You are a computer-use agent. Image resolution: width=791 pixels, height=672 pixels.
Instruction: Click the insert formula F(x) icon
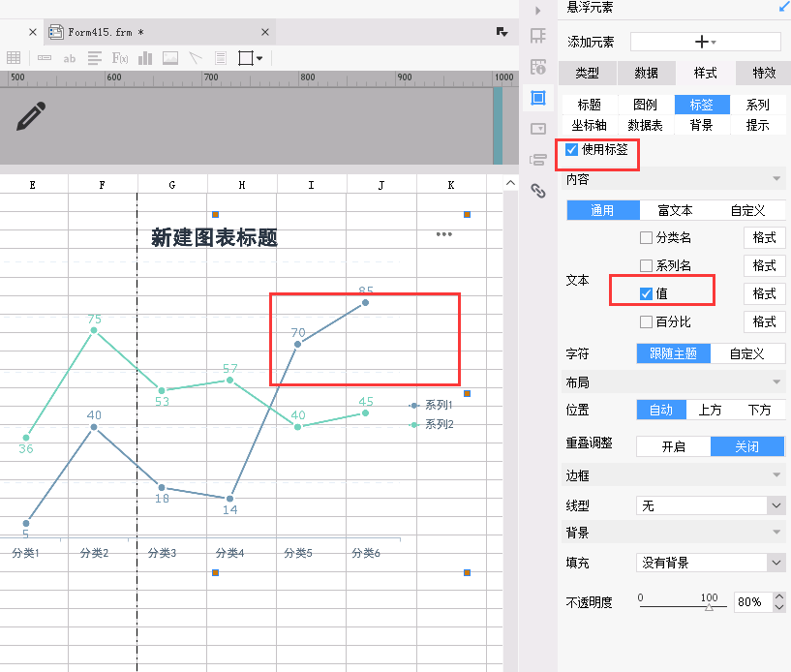(120, 58)
